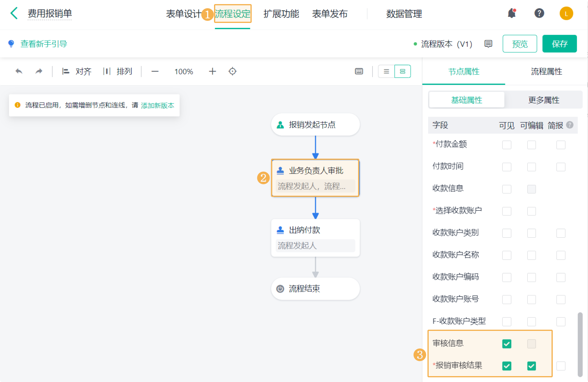Open the keyboard shortcuts icon
The width and height of the screenshot is (588, 382).
click(359, 71)
